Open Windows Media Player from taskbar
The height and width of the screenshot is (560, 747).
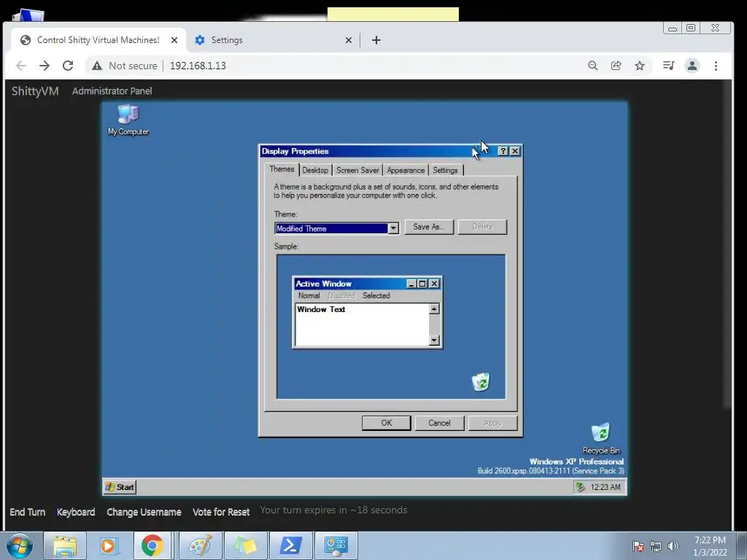[x=109, y=545]
